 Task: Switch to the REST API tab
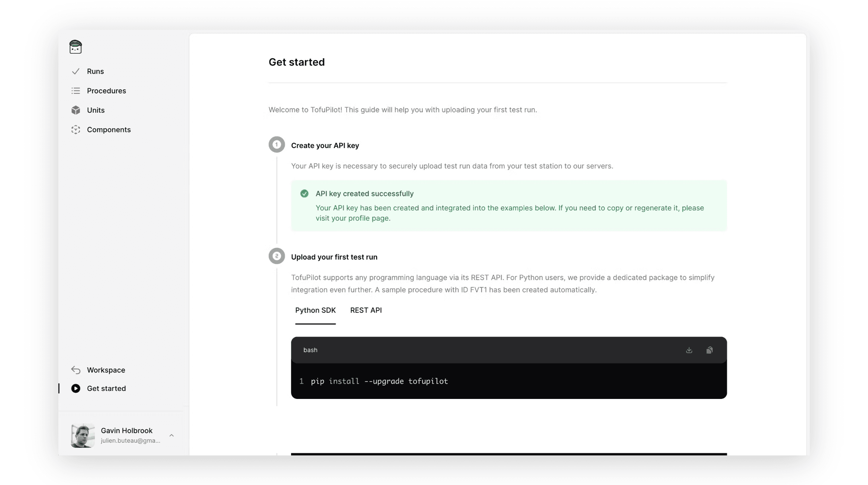click(366, 310)
